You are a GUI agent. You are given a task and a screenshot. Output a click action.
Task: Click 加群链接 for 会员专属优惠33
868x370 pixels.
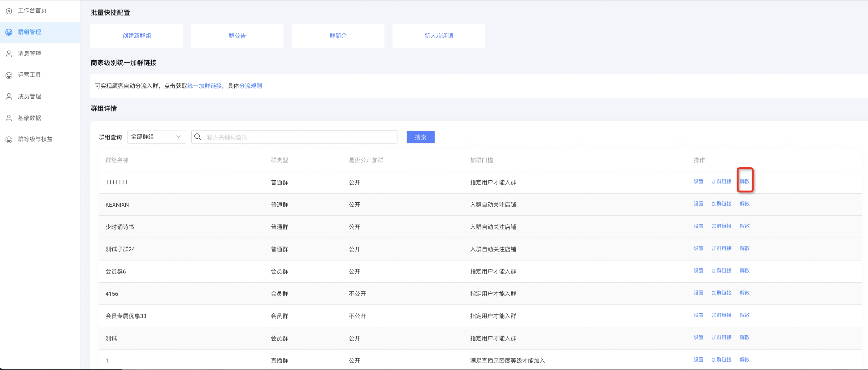coord(721,315)
